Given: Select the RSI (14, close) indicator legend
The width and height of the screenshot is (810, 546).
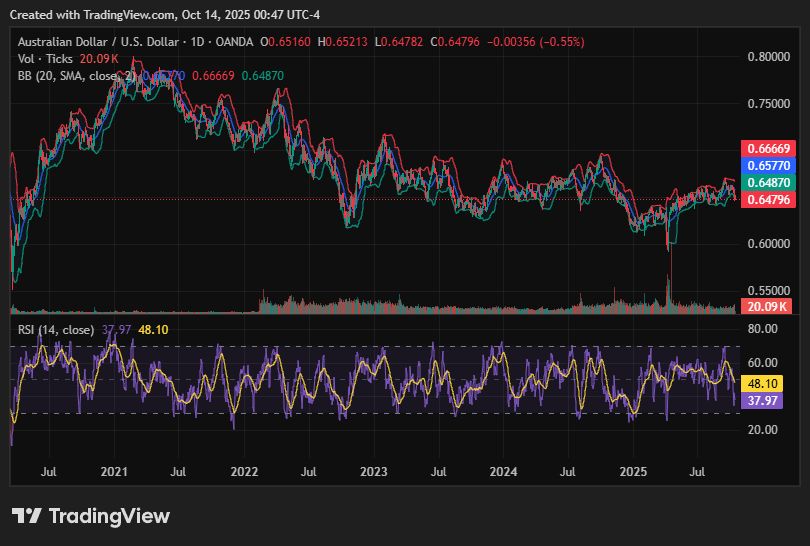Looking at the screenshot, I should [56, 329].
